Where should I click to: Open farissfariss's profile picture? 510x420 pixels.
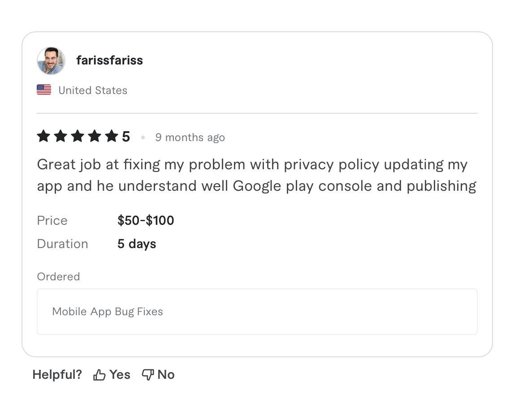(51, 60)
